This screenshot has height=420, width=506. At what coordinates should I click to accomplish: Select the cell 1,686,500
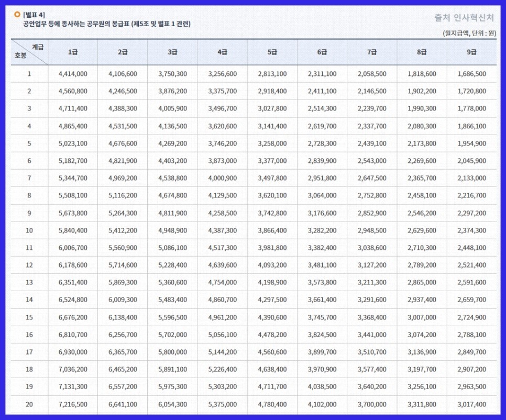471,74
